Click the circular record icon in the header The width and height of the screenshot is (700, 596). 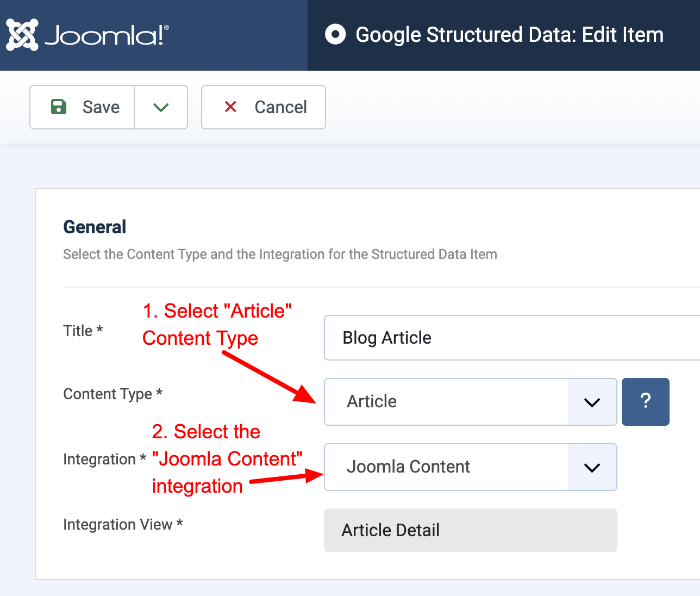pyautogui.click(x=335, y=34)
